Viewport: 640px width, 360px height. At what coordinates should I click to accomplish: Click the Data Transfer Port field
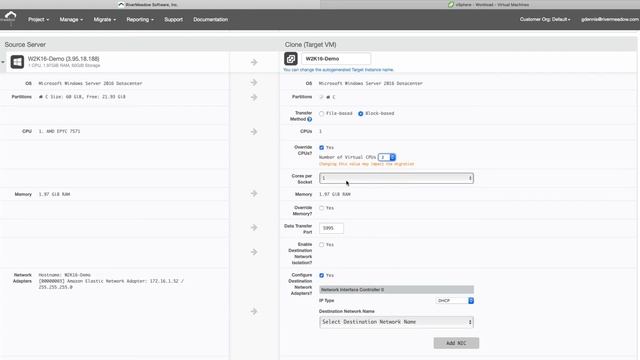pyautogui.click(x=331, y=228)
